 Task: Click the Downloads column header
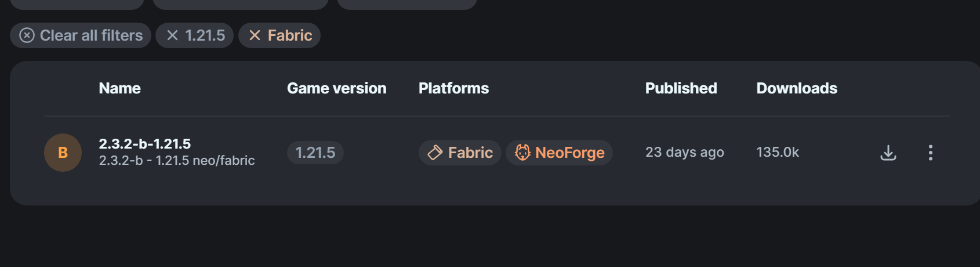pyautogui.click(x=796, y=88)
